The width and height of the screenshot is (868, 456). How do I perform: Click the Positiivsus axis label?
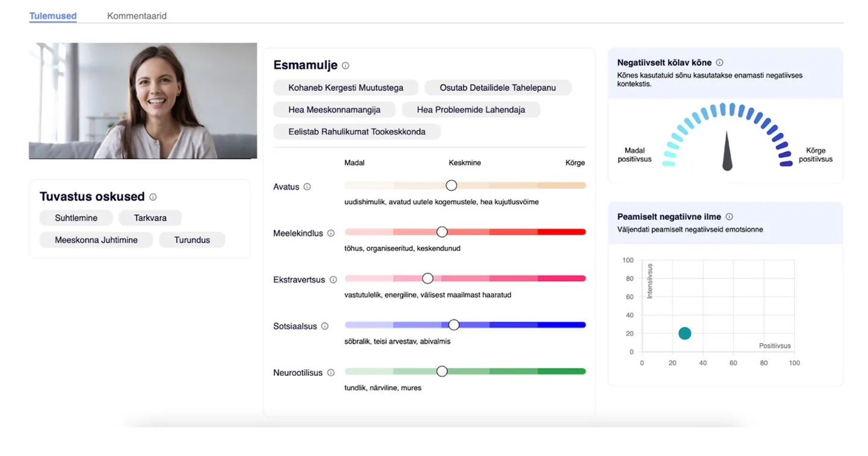click(x=775, y=346)
